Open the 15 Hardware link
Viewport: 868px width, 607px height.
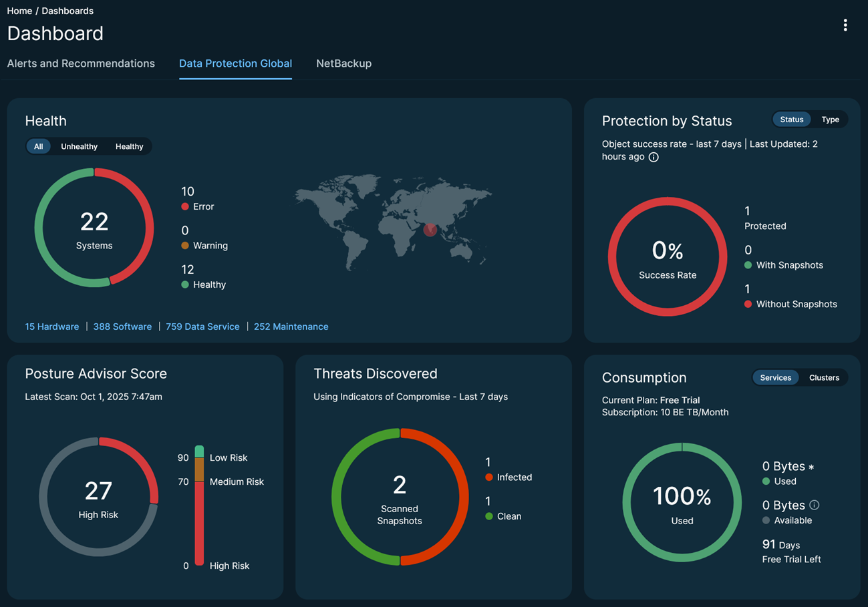pyautogui.click(x=51, y=327)
